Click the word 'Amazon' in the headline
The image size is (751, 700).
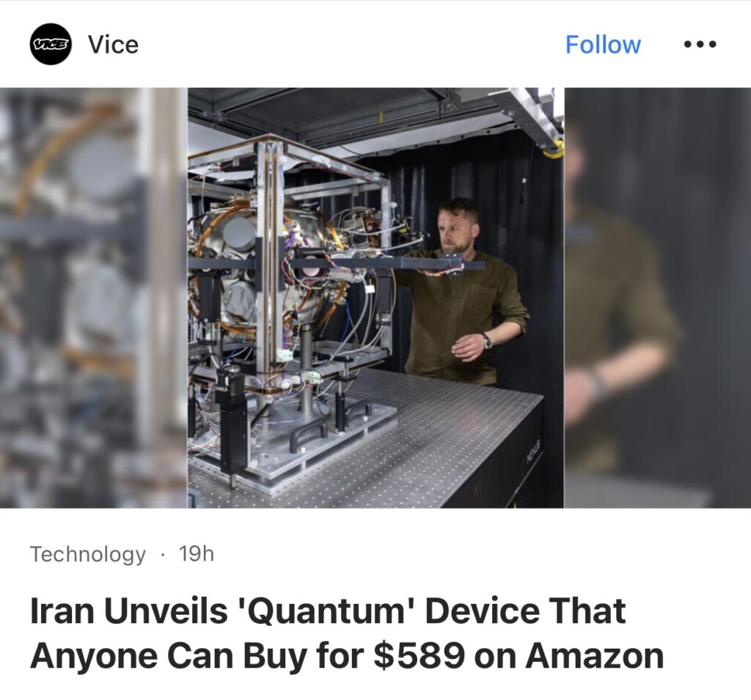[595, 655]
